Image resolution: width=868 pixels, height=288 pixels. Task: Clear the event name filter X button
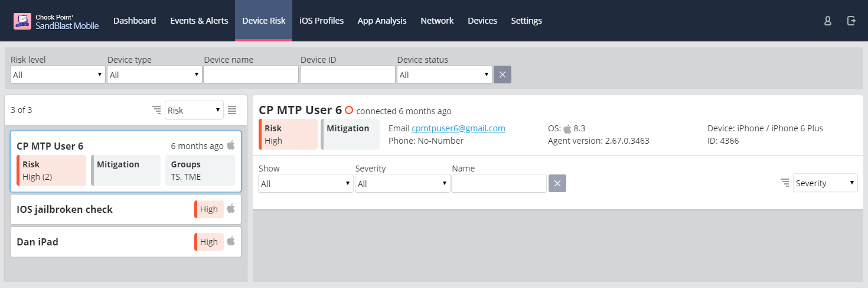pos(557,183)
